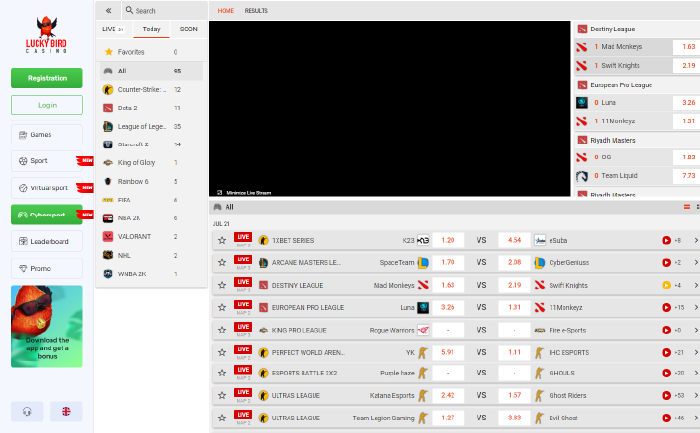This screenshot has width=700, height=433.
Task: Click the live stream video area
Action: [390, 108]
